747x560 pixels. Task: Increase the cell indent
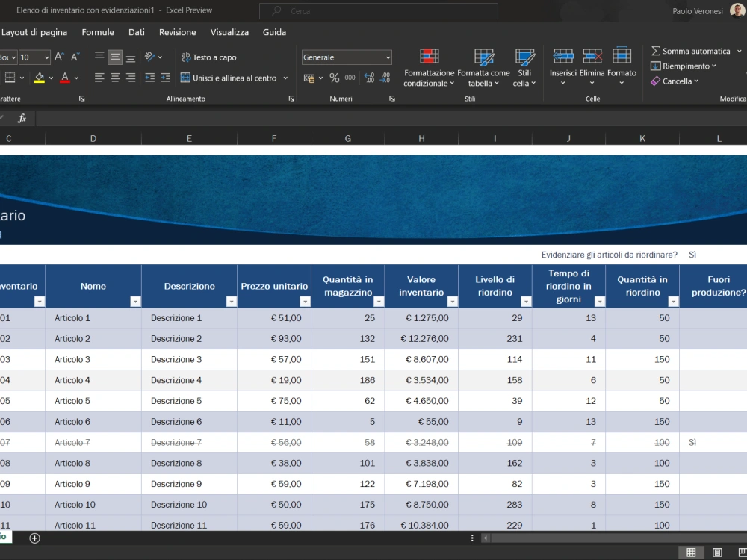coord(165,78)
